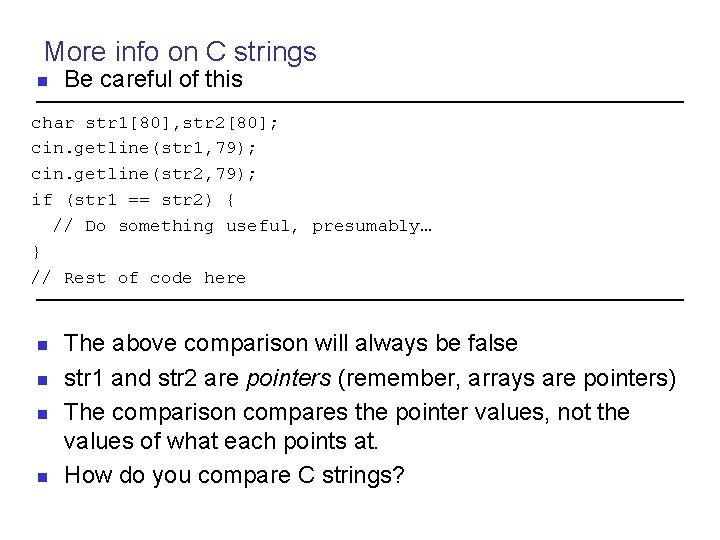Click the "if (str1 == str2)" code line
Screen dimensions: 720x540
coord(133,200)
